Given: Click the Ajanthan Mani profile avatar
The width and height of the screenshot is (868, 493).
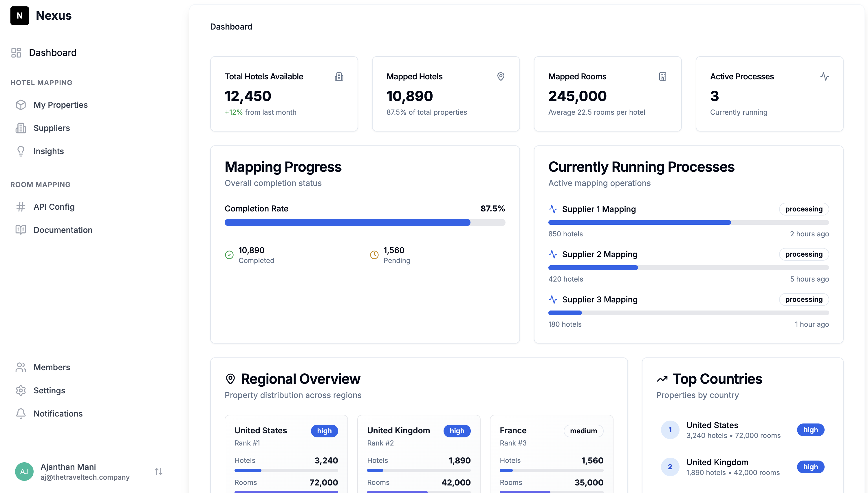Looking at the screenshot, I should click(24, 471).
